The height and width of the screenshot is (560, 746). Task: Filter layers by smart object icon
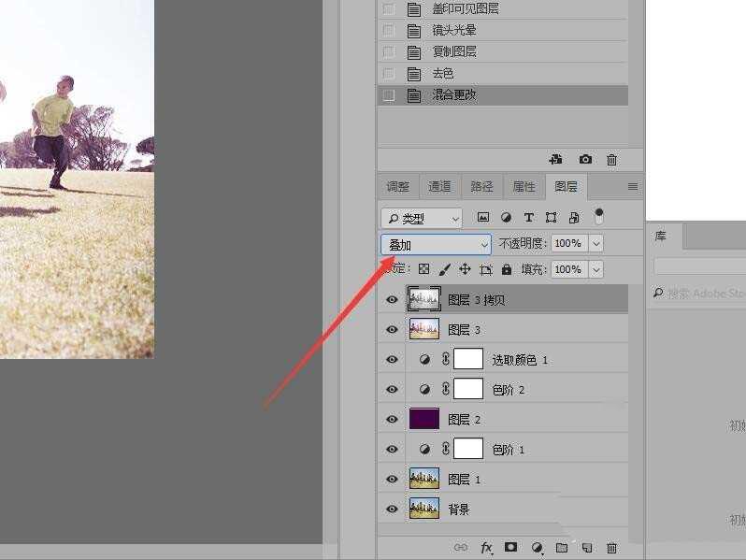click(x=574, y=218)
